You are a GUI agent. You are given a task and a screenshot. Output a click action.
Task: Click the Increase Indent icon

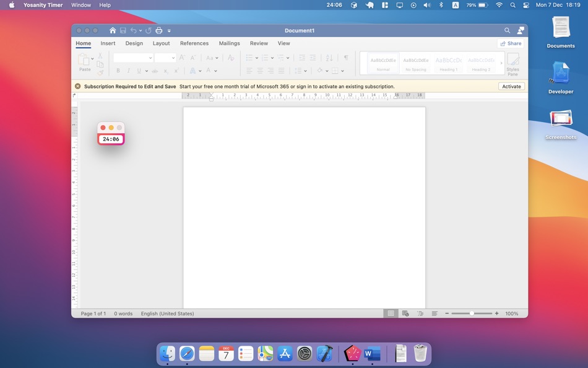[313, 58]
